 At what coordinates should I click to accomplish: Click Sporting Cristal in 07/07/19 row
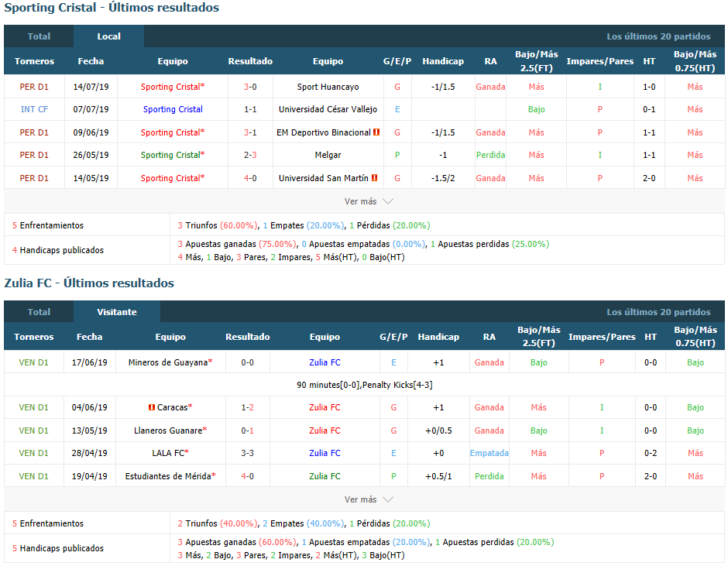pos(173,110)
